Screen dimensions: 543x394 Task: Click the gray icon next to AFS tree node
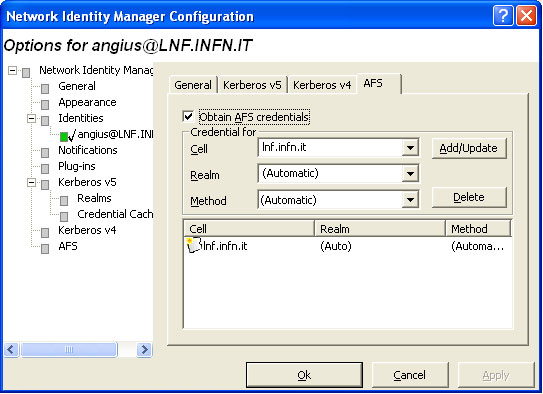coord(45,249)
